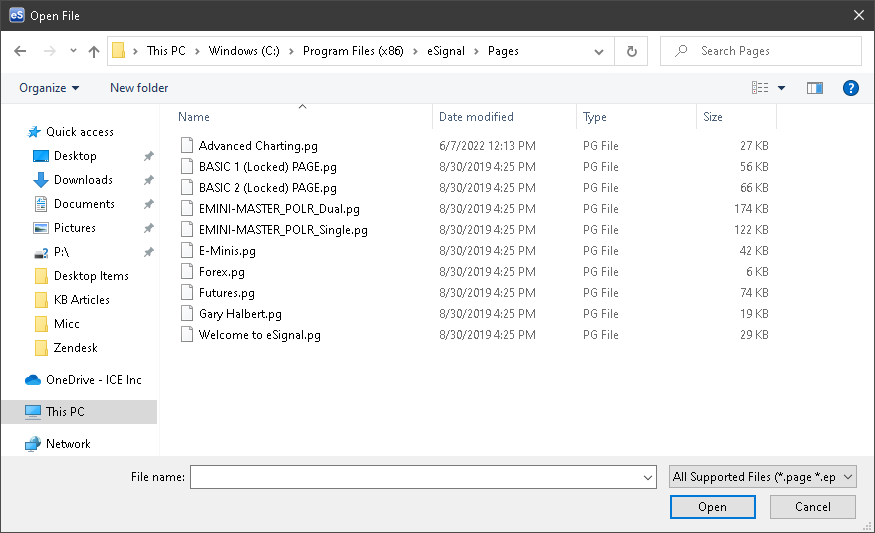The height and width of the screenshot is (533, 875).
Task: Click the eSignal title bar icon
Action: tap(17, 15)
